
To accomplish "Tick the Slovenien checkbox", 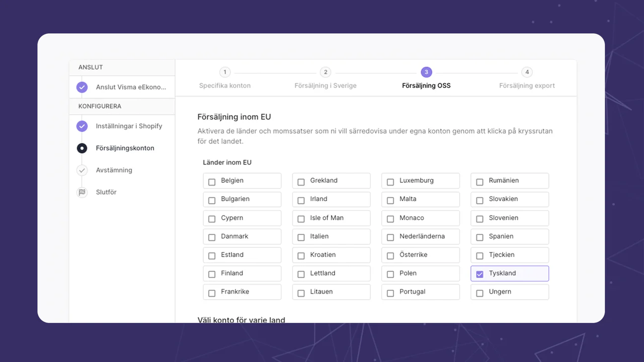I will [x=479, y=219].
